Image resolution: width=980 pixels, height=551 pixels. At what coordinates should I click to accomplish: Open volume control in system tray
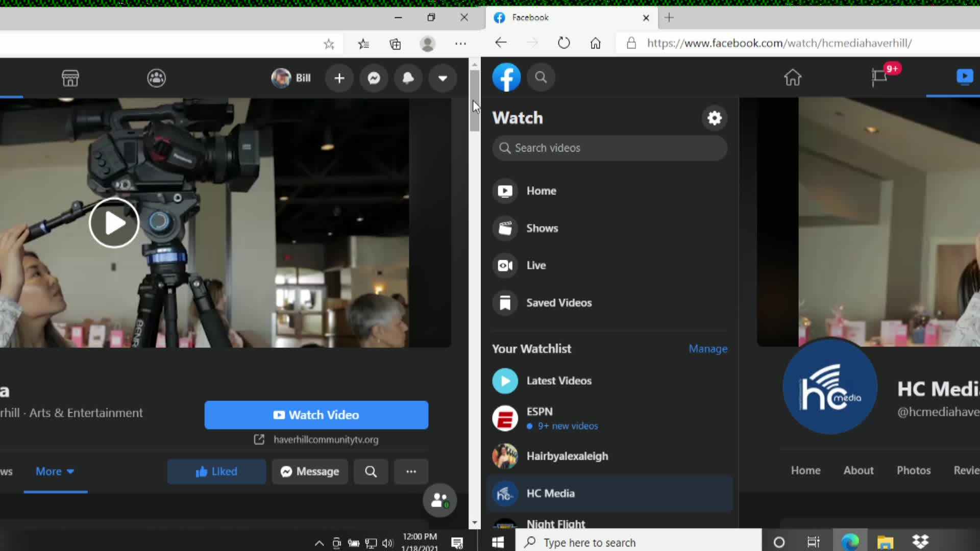(387, 543)
